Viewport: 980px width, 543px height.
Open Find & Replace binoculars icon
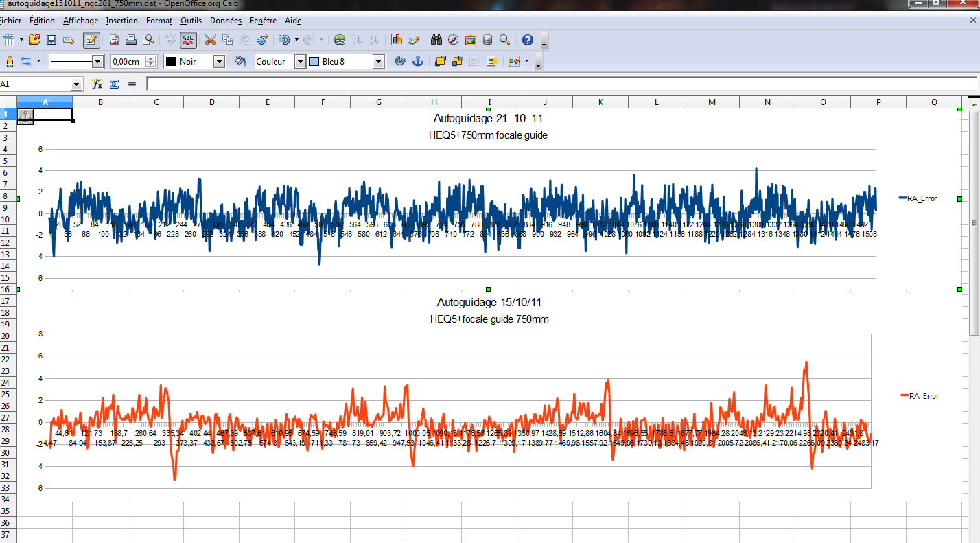pos(436,40)
